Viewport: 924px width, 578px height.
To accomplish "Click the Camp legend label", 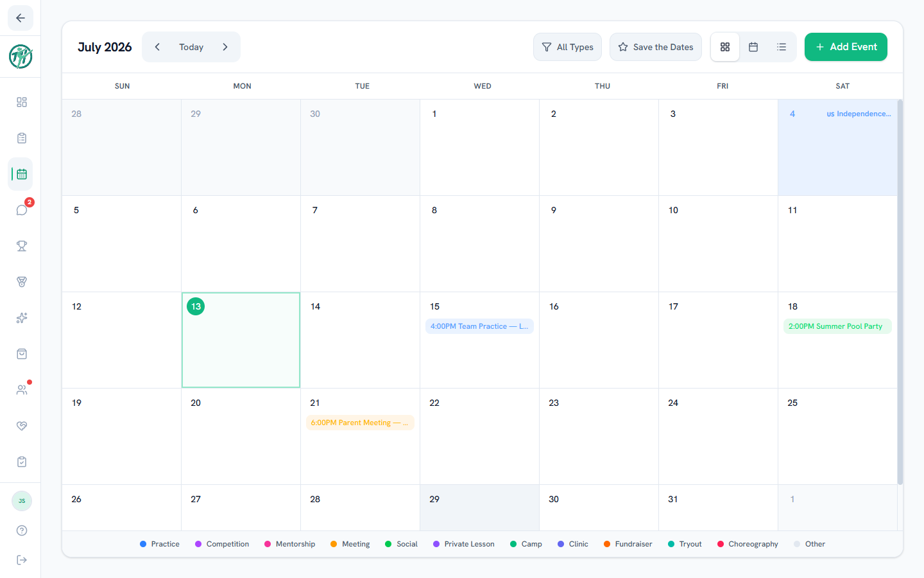I will (x=531, y=544).
